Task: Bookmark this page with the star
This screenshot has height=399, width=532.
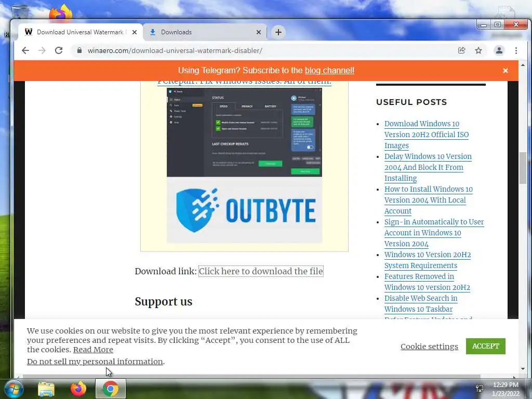Action: click(478, 50)
